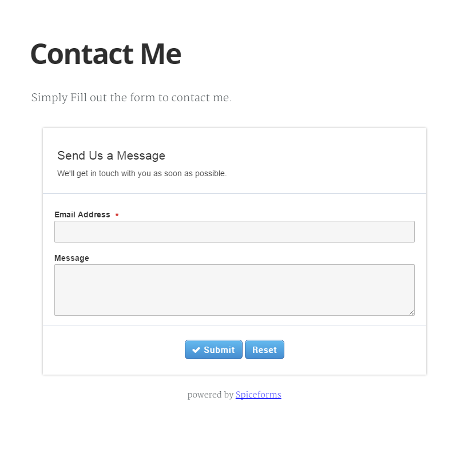Click the checkmark icon on the Submit button
This screenshot has height=457, width=476.
(x=196, y=350)
